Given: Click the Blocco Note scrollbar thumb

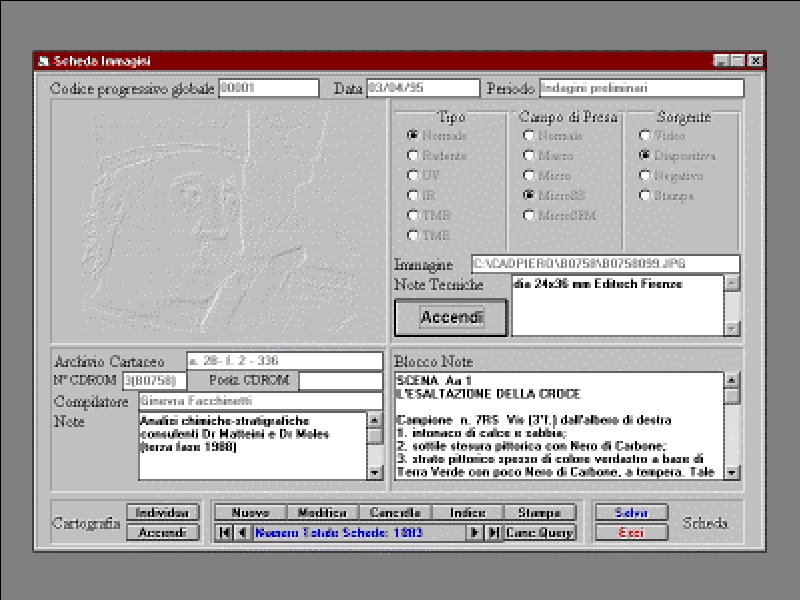Looking at the screenshot, I should tap(732, 396).
